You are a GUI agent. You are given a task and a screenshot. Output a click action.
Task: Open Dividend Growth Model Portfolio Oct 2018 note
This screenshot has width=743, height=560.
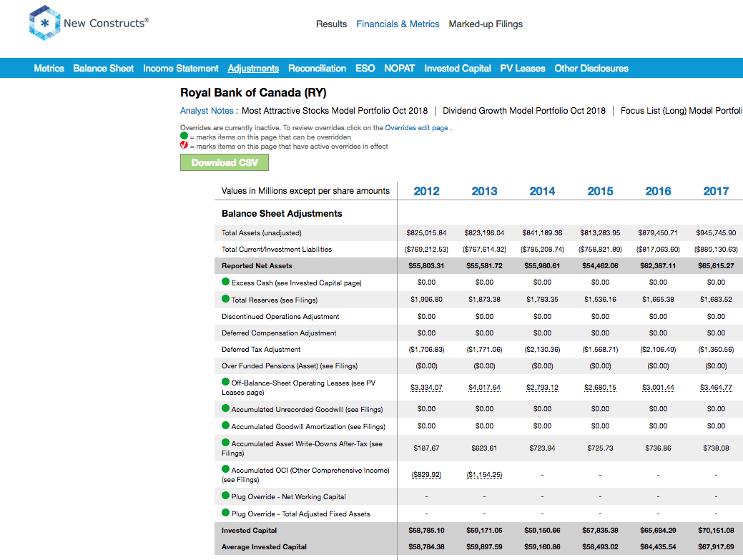[524, 110]
